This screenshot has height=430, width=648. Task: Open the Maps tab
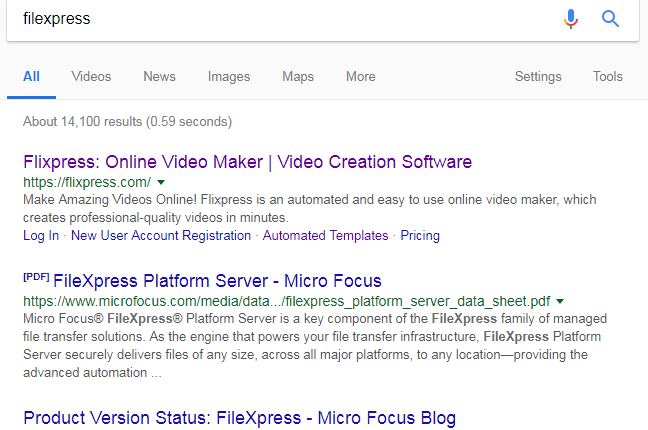(298, 76)
